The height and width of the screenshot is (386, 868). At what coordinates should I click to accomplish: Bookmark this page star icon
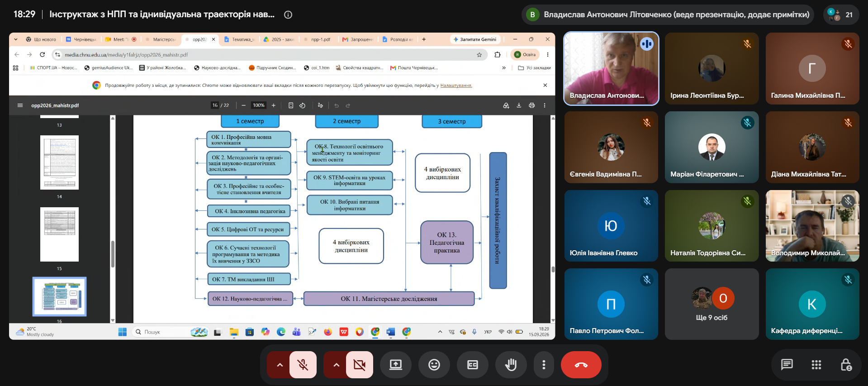pyautogui.click(x=479, y=55)
